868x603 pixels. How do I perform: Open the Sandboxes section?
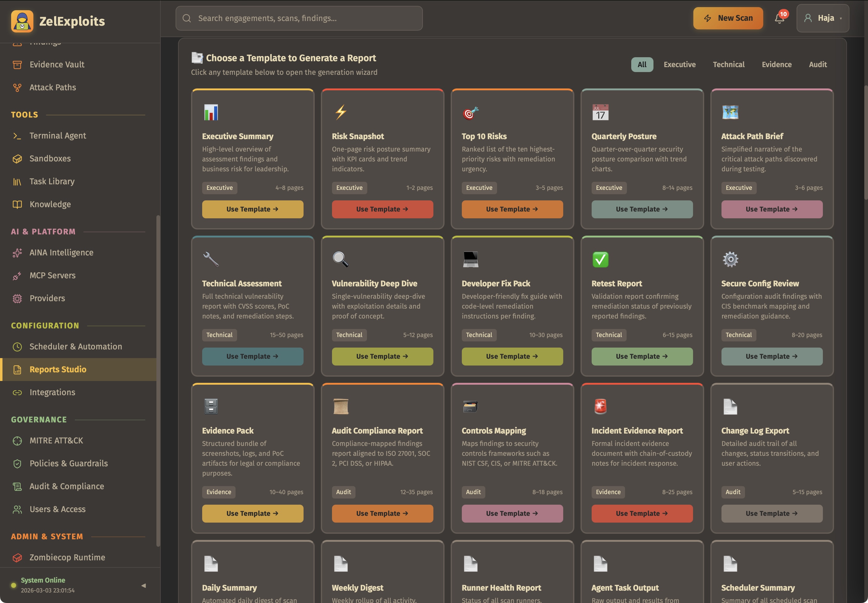coord(50,158)
